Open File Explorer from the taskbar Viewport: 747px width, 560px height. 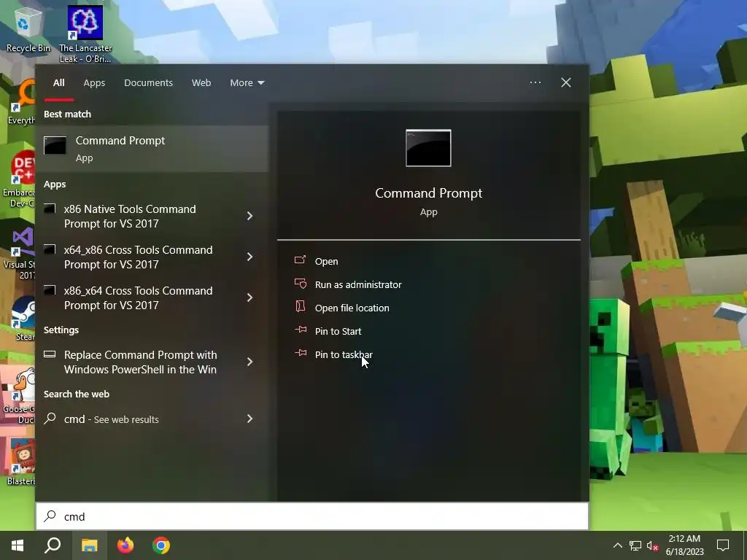89,545
